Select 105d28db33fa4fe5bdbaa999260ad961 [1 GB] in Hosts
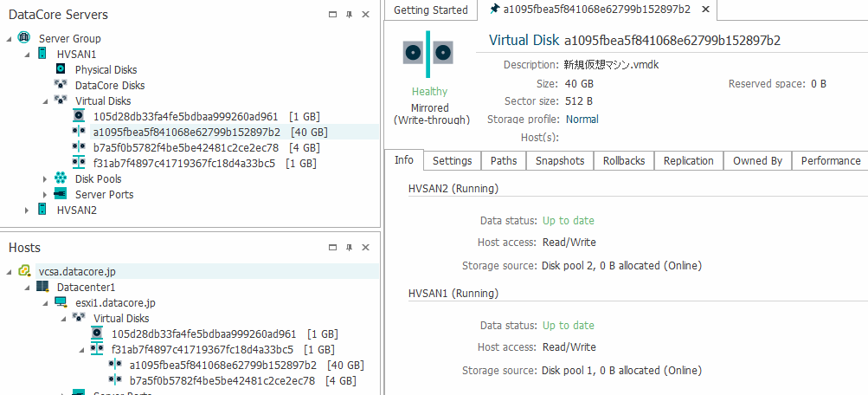Viewport: 868px width, 395px height. (x=225, y=334)
